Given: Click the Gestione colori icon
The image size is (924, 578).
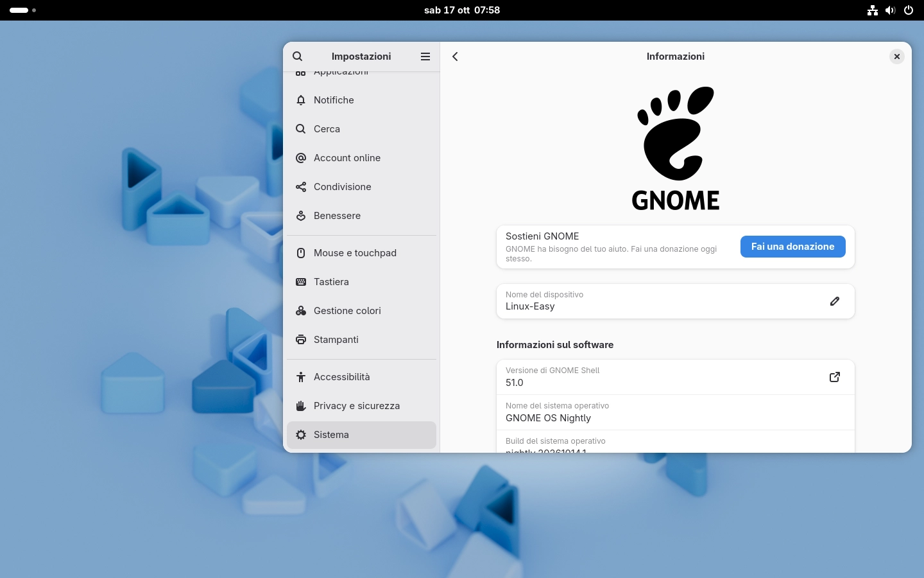Looking at the screenshot, I should 301,311.
